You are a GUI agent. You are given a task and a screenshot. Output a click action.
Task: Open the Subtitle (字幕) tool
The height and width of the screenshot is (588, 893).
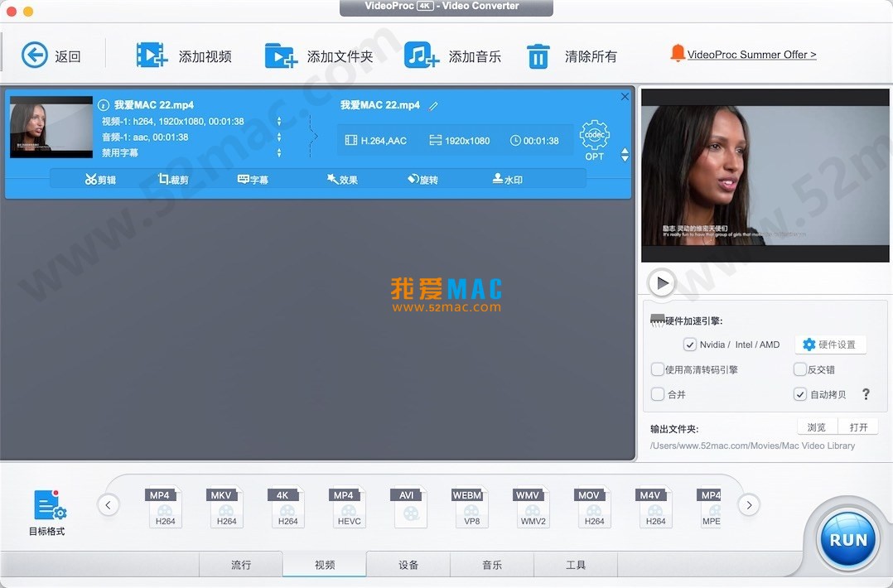[x=253, y=180]
